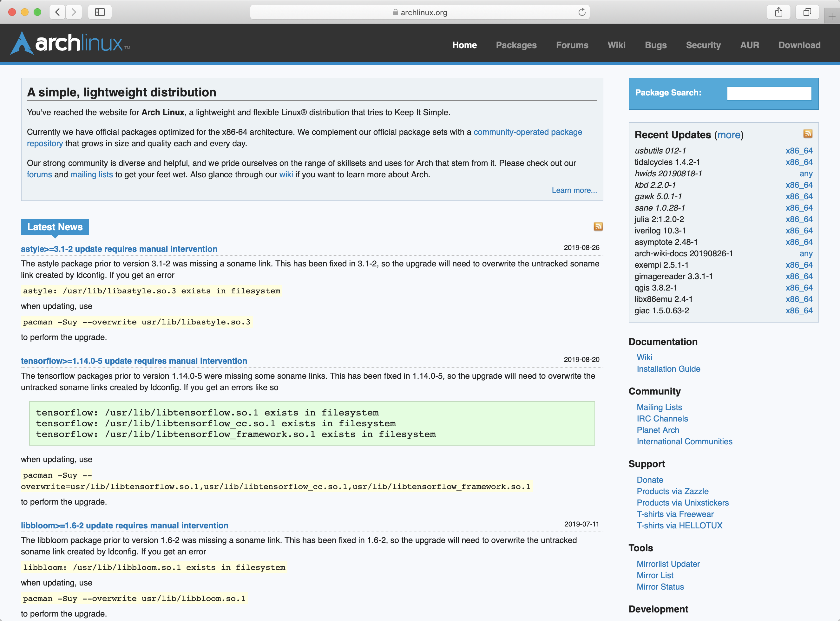Open the iverilog 10.3-1 package
840x621 pixels.
tap(660, 231)
